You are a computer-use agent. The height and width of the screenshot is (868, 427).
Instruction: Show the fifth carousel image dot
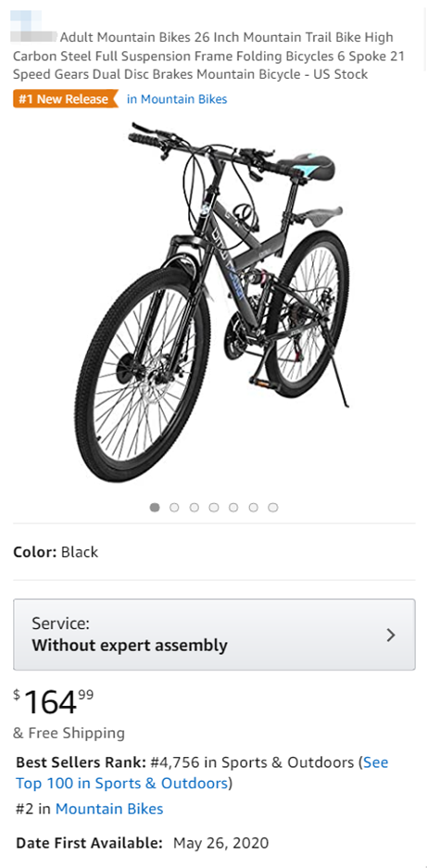tap(233, 507)
